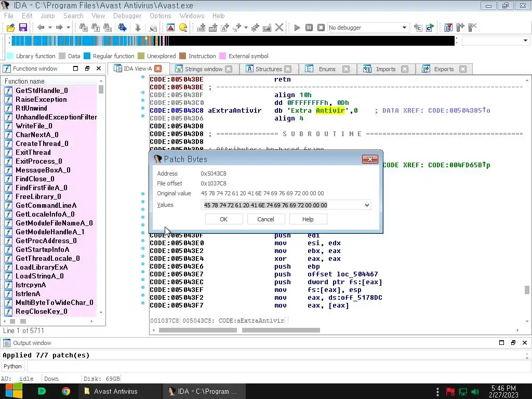Open the empty combo box beside navigation band
The height and width of the screenshot is (399, 532).
coord(495,41)
